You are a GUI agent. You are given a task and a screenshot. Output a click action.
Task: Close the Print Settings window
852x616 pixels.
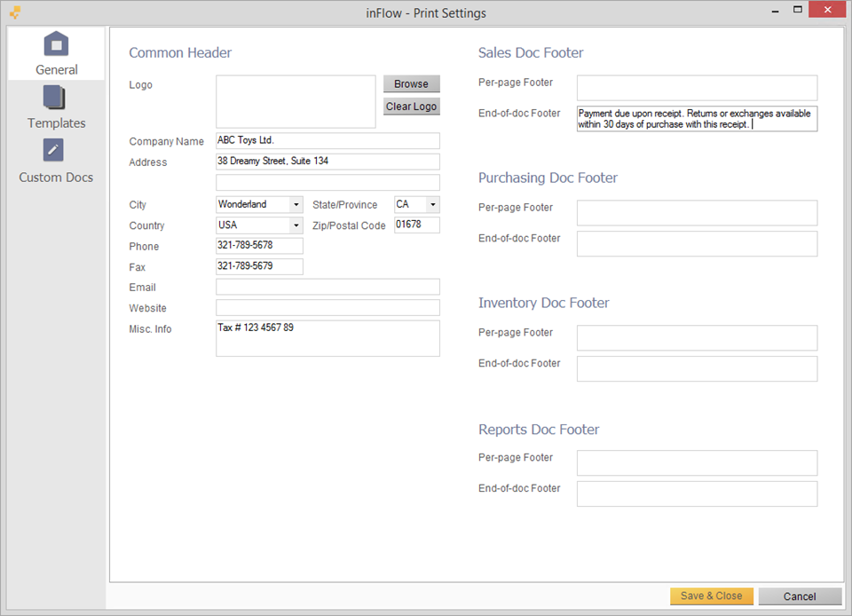click(827, 9)
